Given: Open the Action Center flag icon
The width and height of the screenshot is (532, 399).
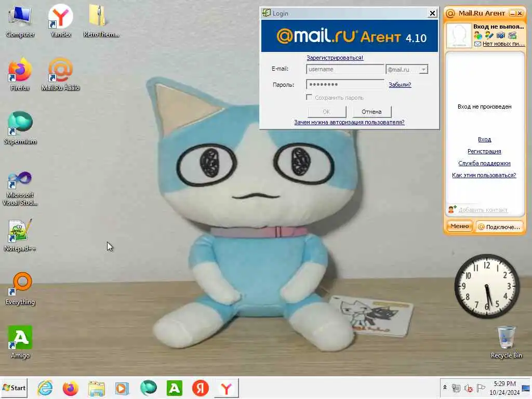Looking at the screenshot, I should click(x=481, y=388).
